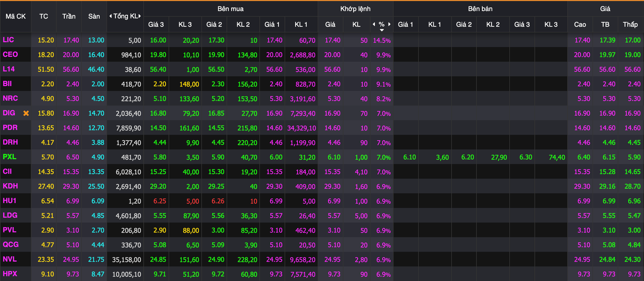Click the Cao price column header

[580, 25]
